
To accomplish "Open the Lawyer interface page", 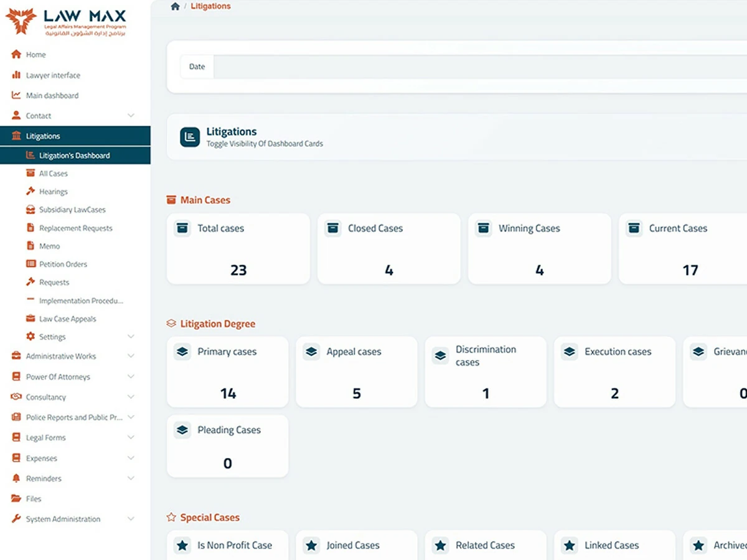I will (x=53, y=75).
